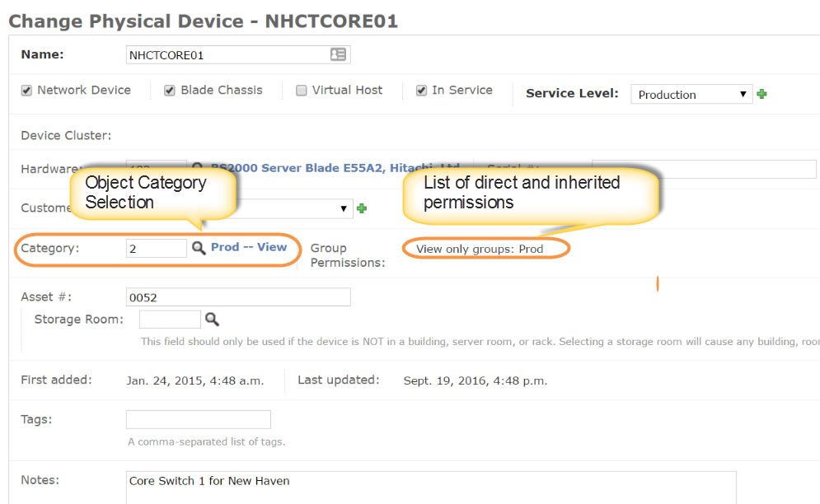Open the 'Prod -- View' category link

[249, 247]
